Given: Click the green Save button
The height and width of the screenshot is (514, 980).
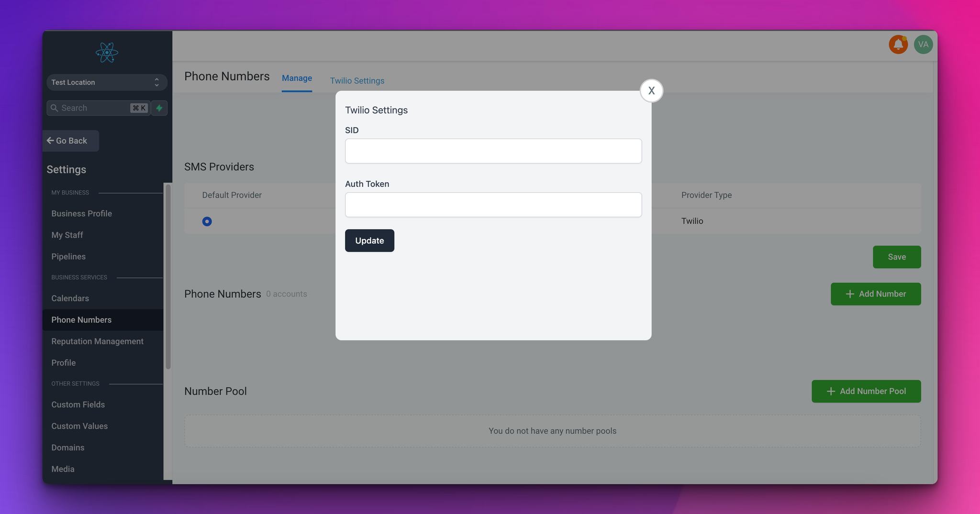Looking at the screenshot, I should click(x=896, y=257).
